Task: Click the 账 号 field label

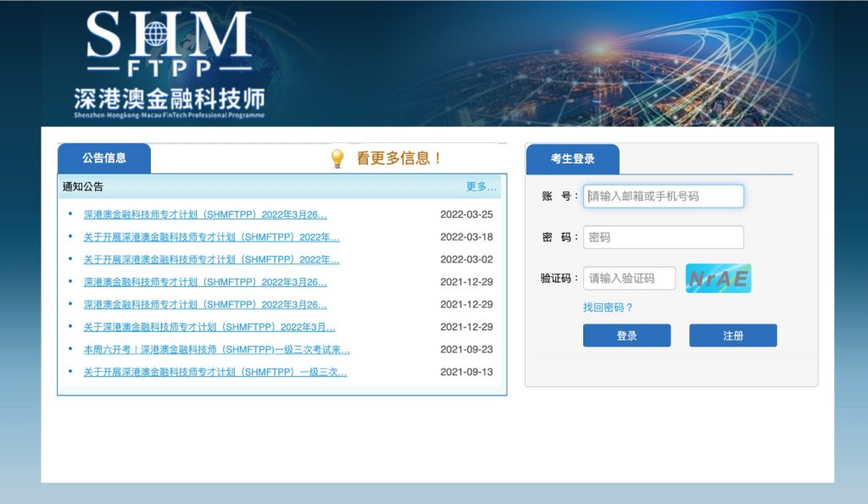Action: click(559, 197)
